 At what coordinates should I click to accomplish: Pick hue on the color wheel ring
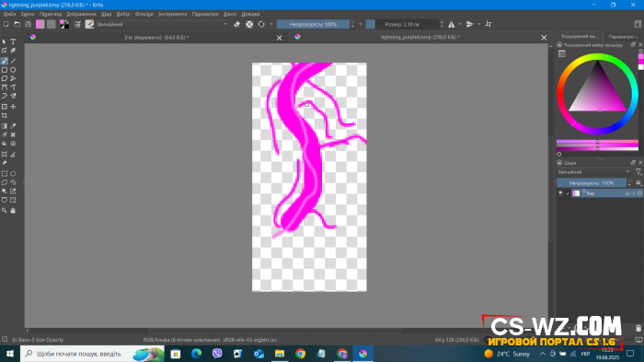tap(598, 57)
